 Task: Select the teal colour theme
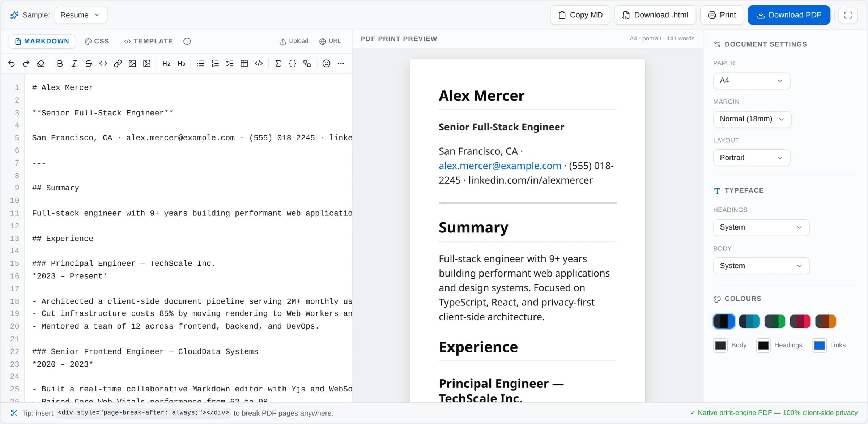coord(749,321)
